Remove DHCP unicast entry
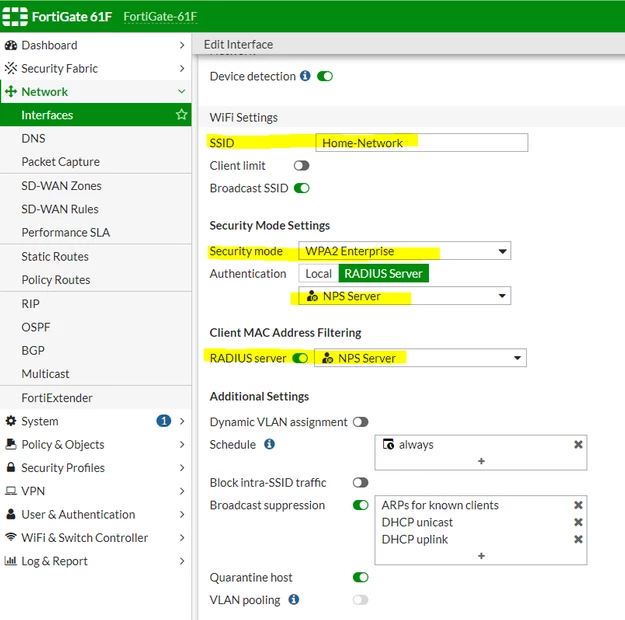This screenshot has width=625, height=620. click(578, 522)
